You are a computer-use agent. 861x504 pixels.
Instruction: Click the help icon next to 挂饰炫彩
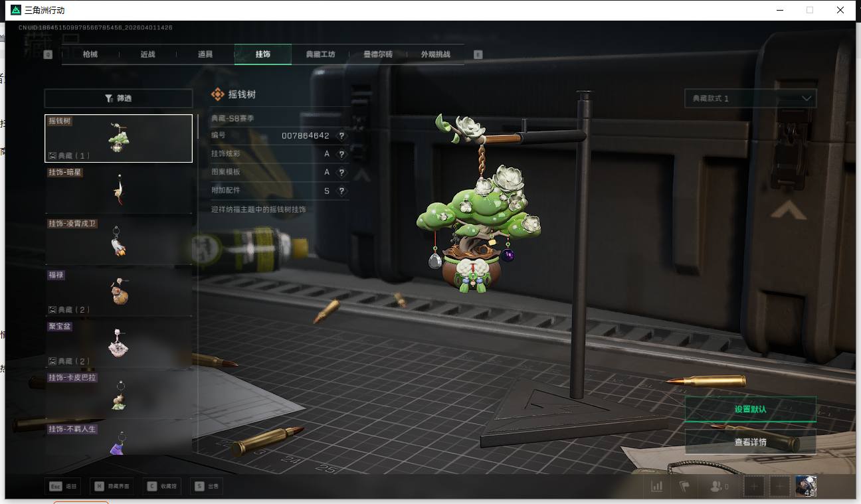[341, 154]
